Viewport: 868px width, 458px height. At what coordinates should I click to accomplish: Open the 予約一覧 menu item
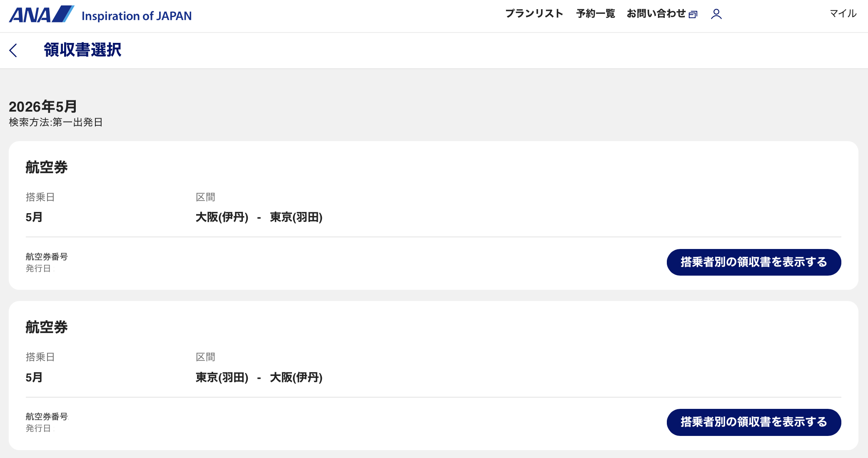596,14
